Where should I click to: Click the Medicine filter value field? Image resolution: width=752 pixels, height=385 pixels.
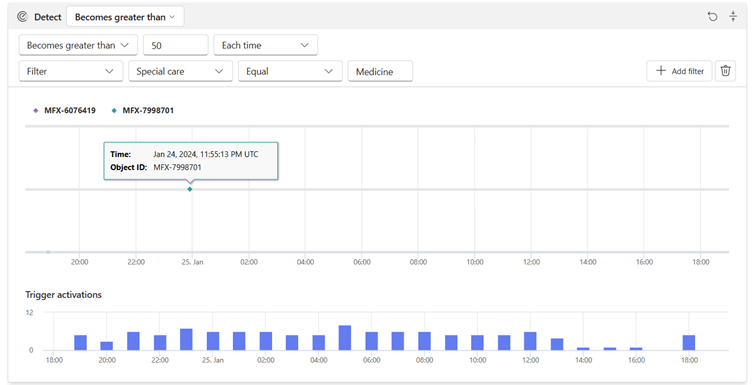pos(380,71)
